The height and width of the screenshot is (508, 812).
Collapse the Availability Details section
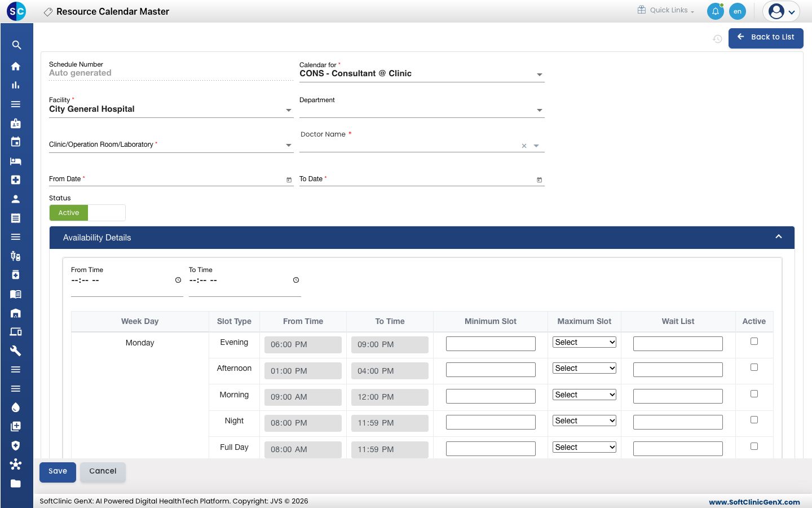(x=779, y=237)
